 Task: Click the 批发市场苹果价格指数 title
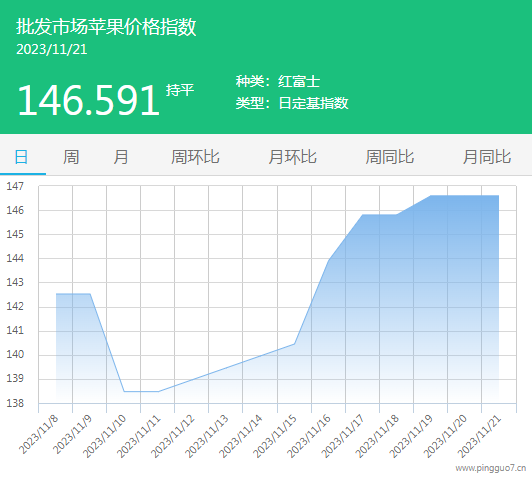(106, 26)
